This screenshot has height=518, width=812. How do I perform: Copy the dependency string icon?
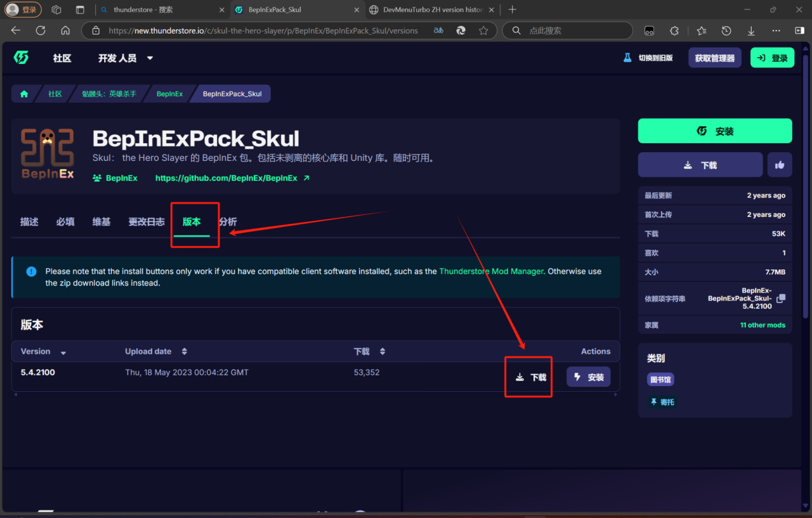click(x=781, y=298)
